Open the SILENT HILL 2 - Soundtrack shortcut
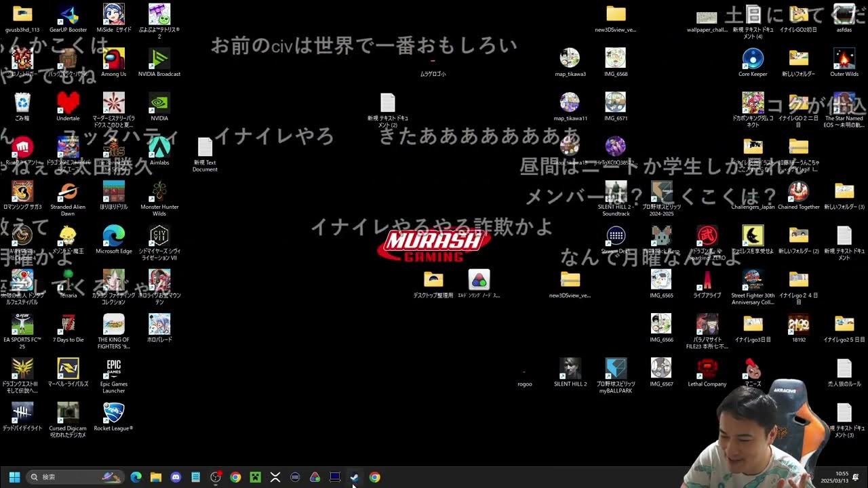Screen dimensions: 868x488 616,192
